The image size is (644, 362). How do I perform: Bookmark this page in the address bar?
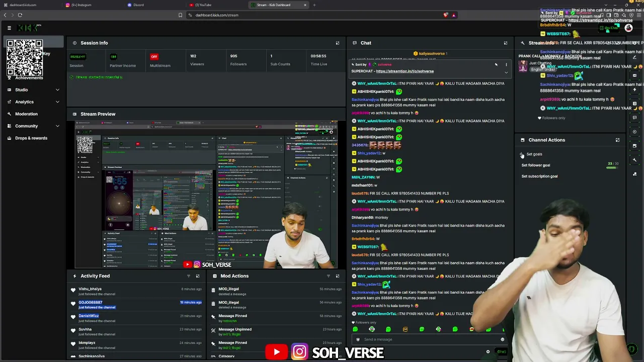[180, 15]
